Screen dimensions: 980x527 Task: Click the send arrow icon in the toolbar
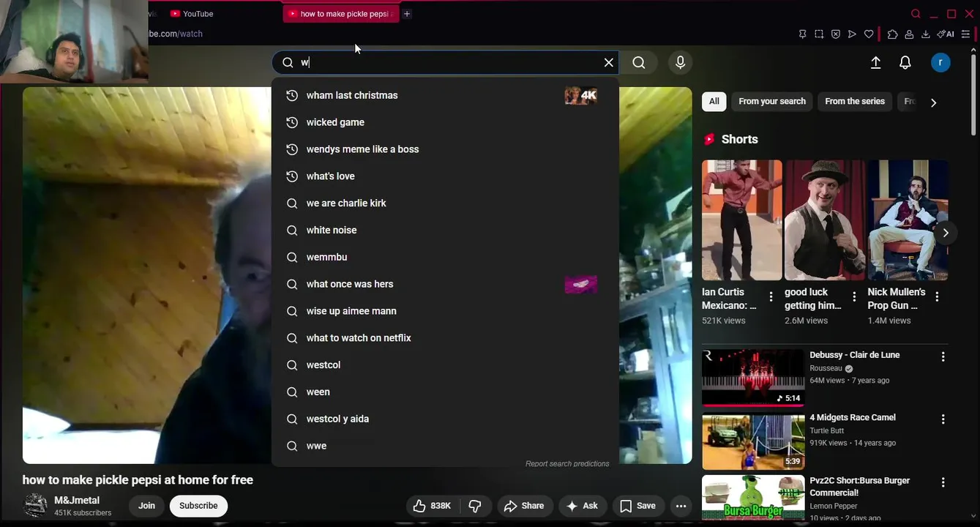point(852,34)
